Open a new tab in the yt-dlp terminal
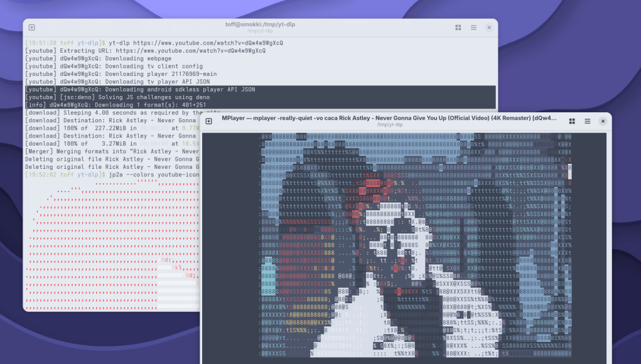The height and width of the screenshot is (364, 641). (32, 28)
